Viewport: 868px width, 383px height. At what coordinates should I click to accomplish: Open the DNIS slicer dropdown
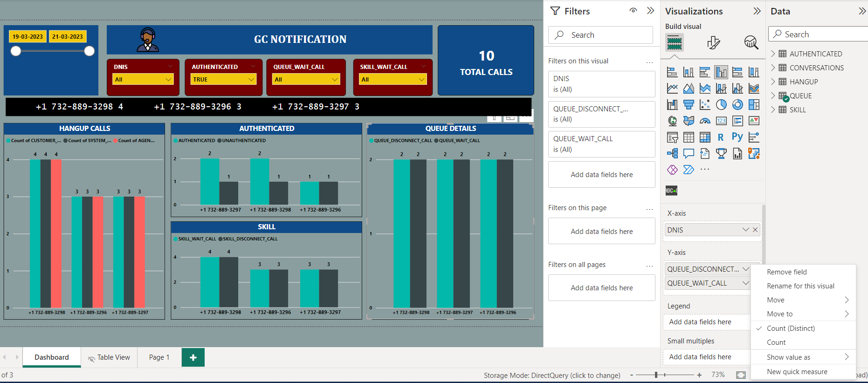(143, 79)
